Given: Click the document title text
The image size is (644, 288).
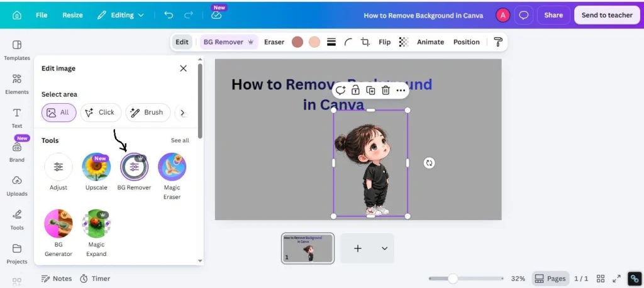Looking at the screenshot, I should (423, 16).
